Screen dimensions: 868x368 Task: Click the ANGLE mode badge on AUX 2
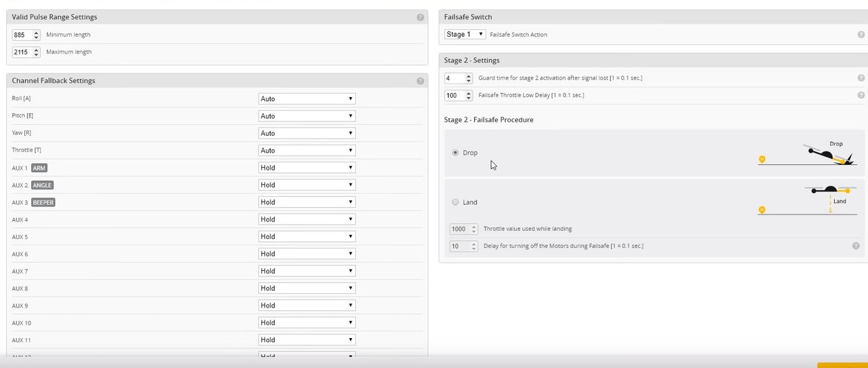click(x=42, y=185)
